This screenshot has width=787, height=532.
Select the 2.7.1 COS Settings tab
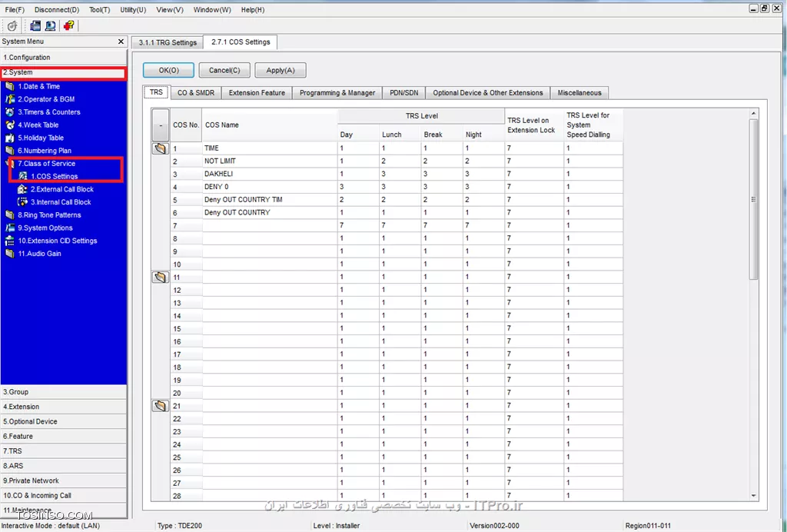click(241, 42)
